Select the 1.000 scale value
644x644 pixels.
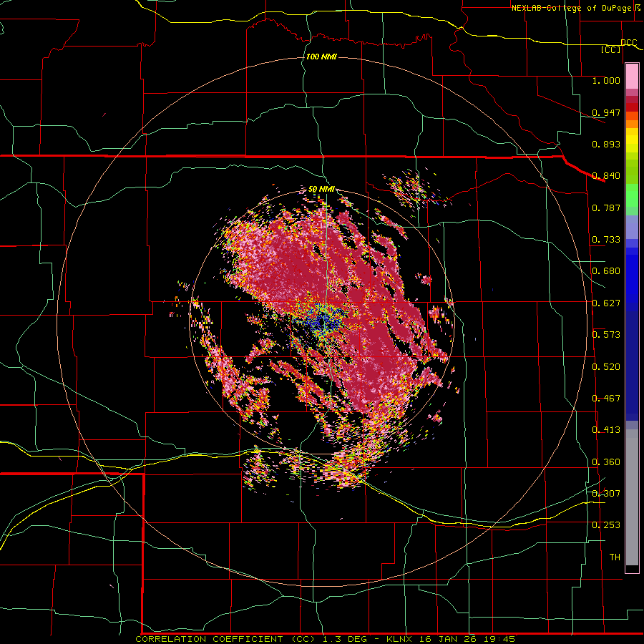pyautogui.click(x=606, y=80)
